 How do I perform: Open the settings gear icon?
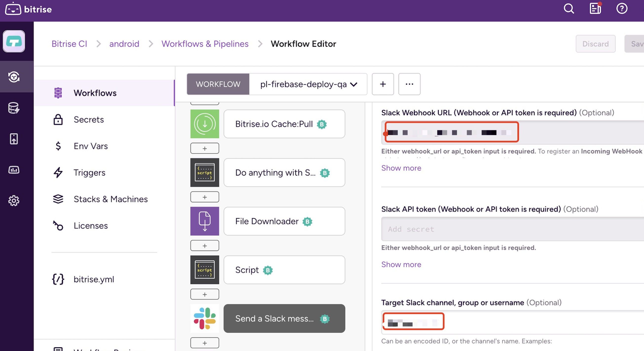pos(14,201)
